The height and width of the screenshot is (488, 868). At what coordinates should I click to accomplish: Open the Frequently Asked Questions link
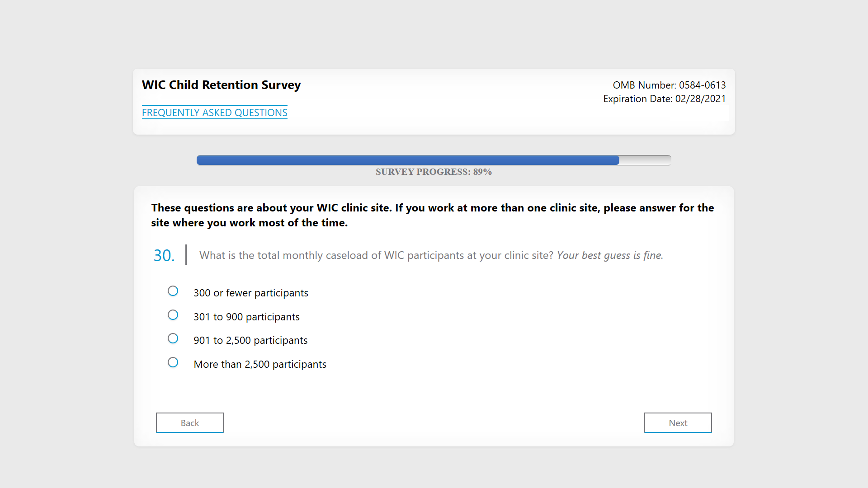click(215, 113)
